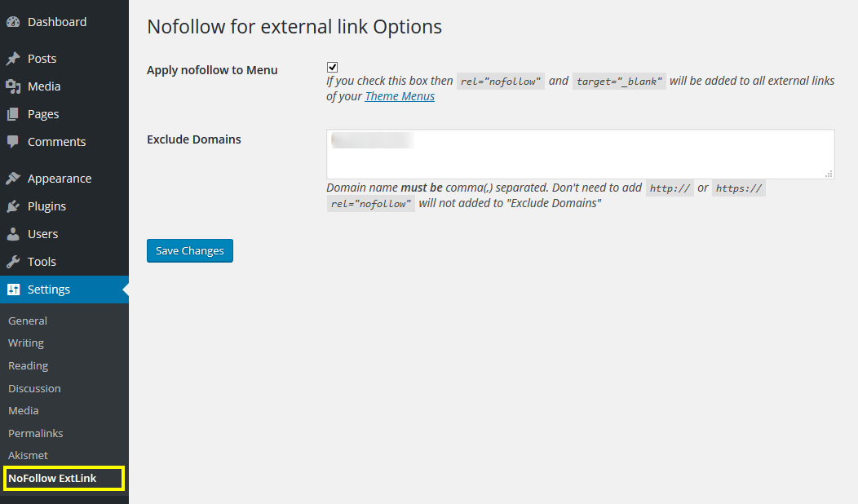Image resolution: width=858 pixels, height=504 pixels.
Task: Go to Discussion settings
Action: 34,388
